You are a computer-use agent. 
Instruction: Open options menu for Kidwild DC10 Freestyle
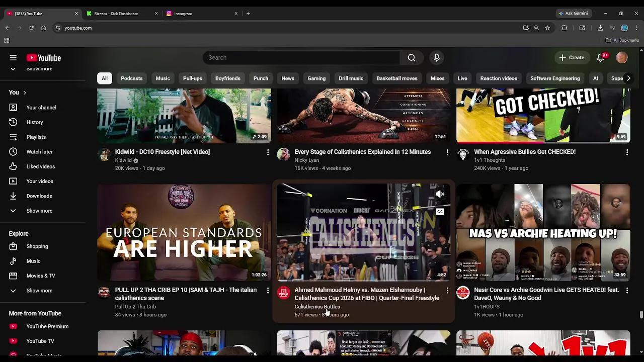268,152
